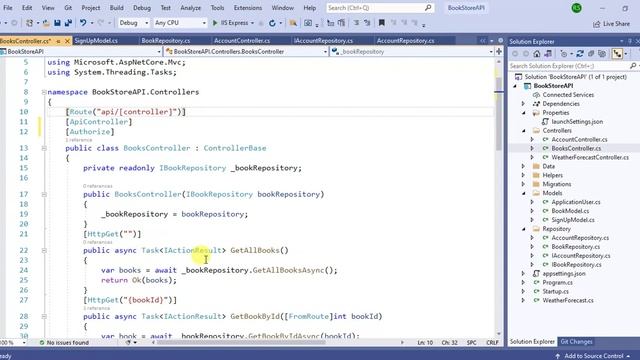Click Uncomment selected lines icon
Viewport: 640px width, 360px height.
(x=367, y=23)
